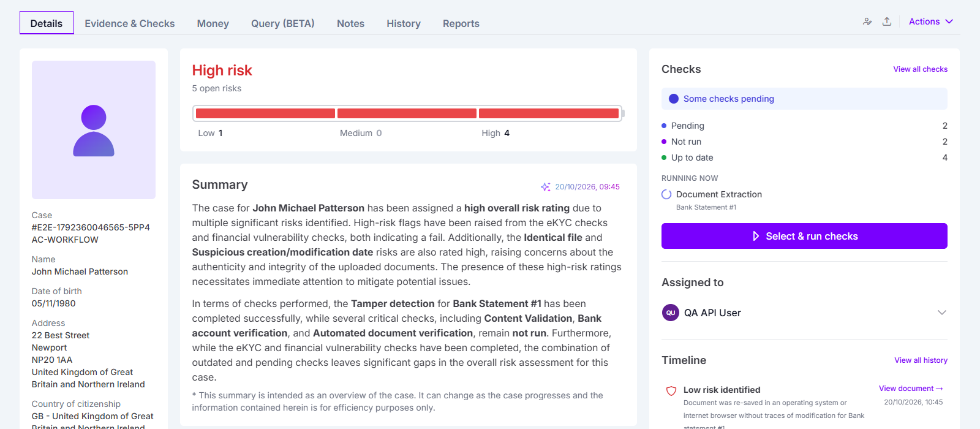Open the Money tab
This screenshot has height=429, width=980.
click(x=213, y=23)
